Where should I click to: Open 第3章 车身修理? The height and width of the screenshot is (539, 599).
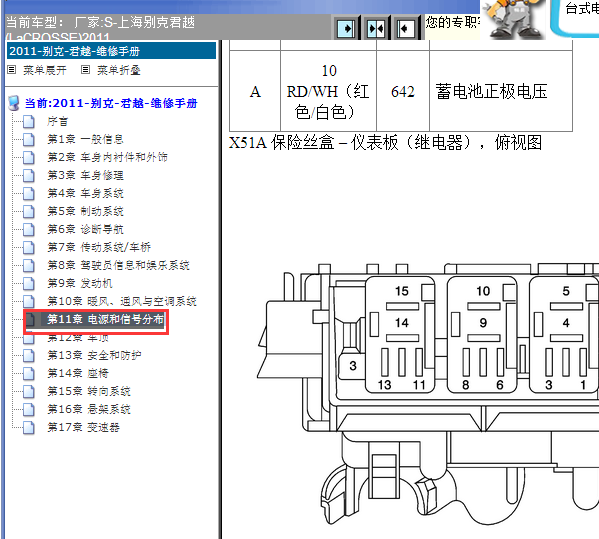pos(85,175)
